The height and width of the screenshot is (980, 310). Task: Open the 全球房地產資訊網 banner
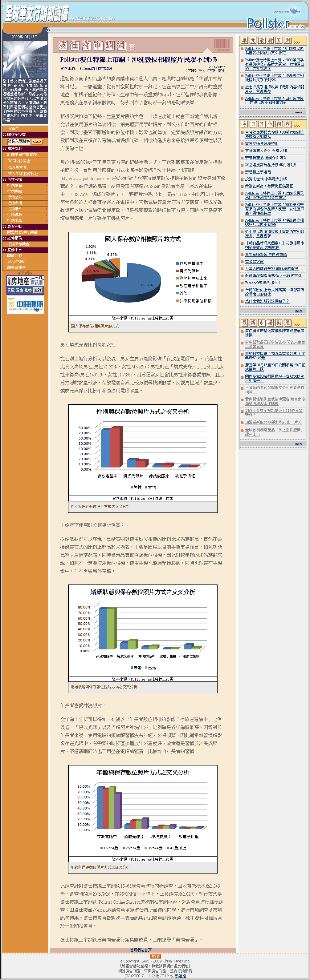coord(25,284)
